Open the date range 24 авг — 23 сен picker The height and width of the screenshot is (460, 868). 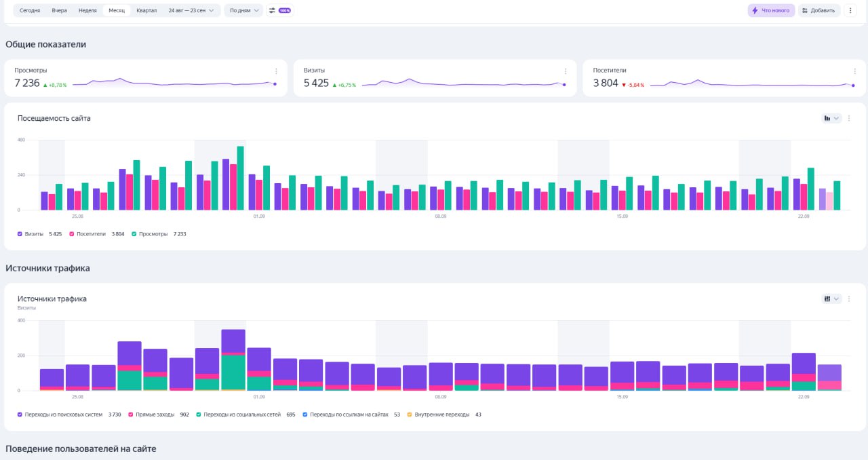pyautogui.click(x=192, y=11)
